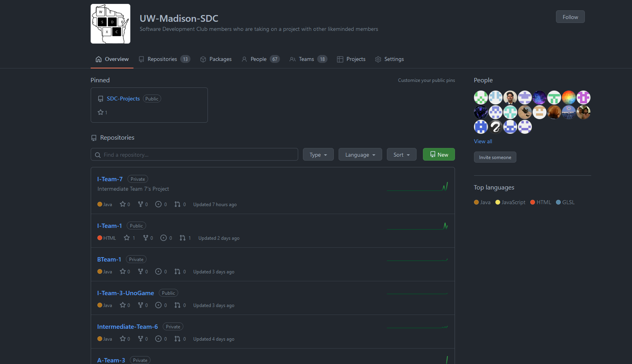The image size is (632, 364).
Task: Open the Intermediate-Team-6 repository
Action: (x=128, y=326)
